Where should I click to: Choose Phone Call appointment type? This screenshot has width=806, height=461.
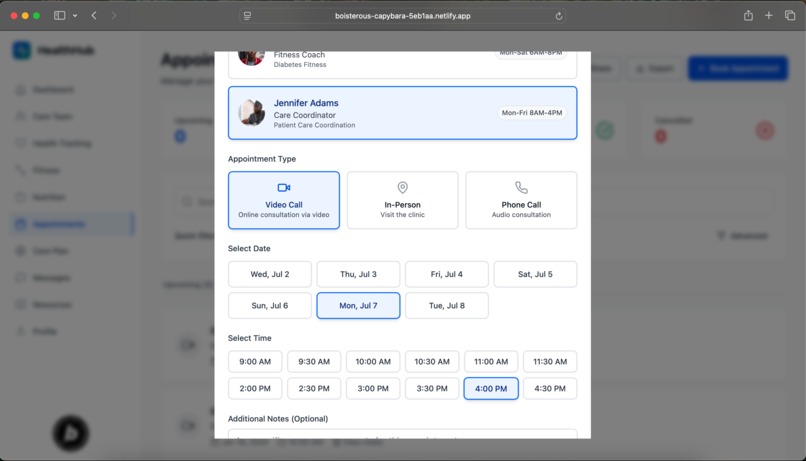[521, 200]
